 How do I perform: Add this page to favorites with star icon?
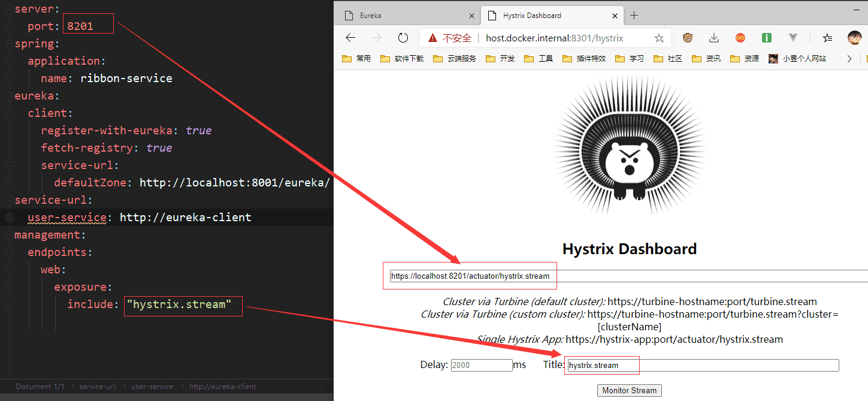(x=659, y=38)
